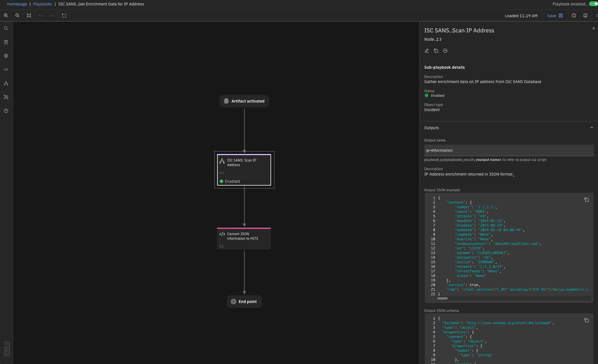
Task: Click the zoom in toolbar icon
Action: coord(6,15)
